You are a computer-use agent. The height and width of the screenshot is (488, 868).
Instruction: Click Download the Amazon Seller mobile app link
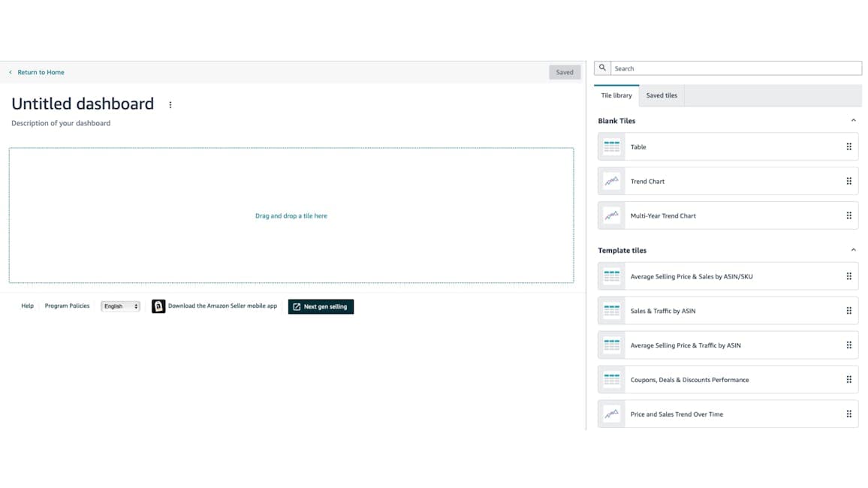pos(222,306)
